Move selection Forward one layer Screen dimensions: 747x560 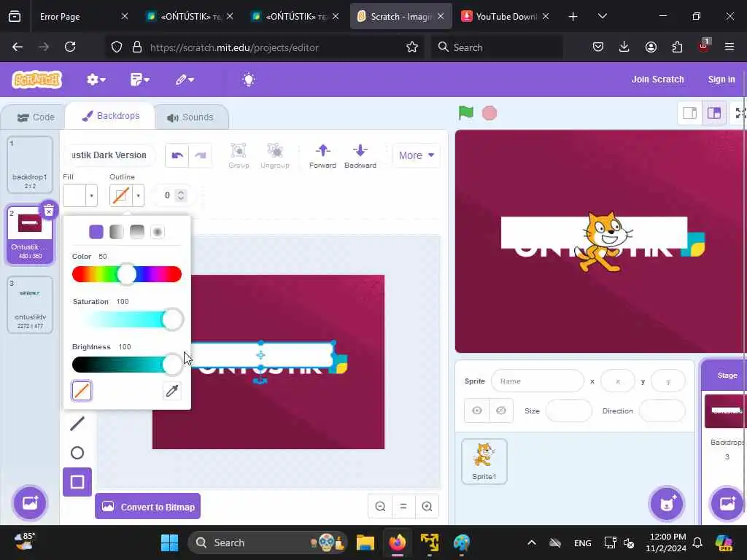click(x=322, y=156)
